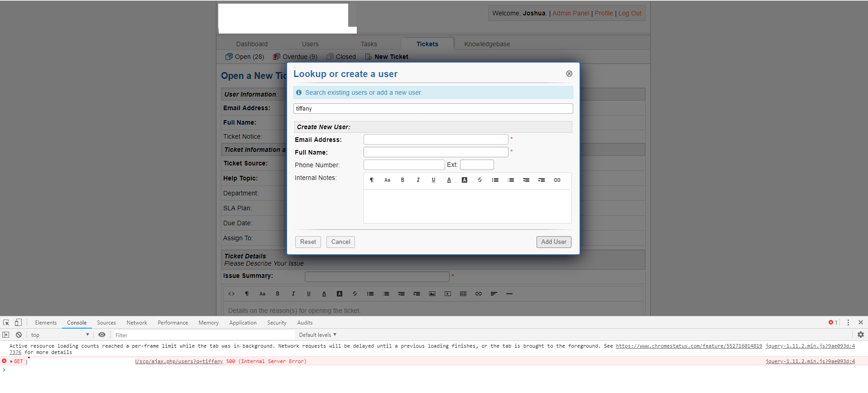View Overdue (9) tickets
The height and width of the screenshot is (393, 868).
click(x=295, y=57)
